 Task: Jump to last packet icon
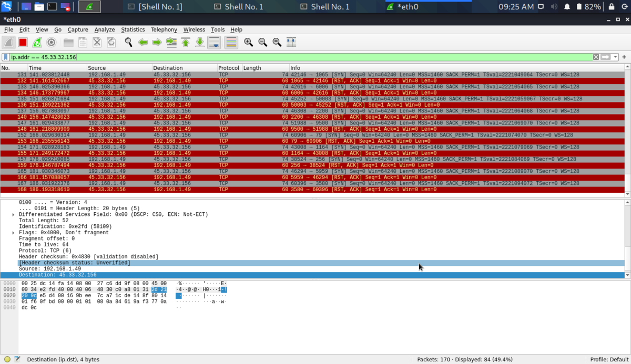point(199,43)
